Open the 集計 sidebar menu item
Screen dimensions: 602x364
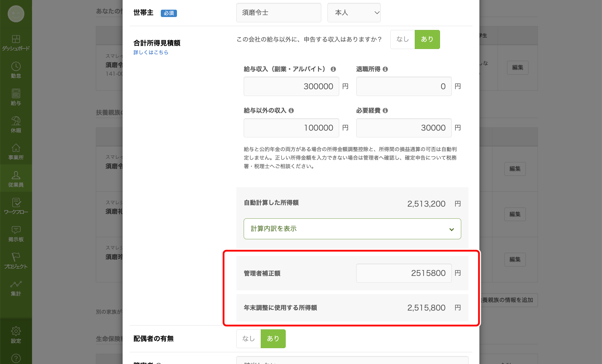tap(16, 288)
